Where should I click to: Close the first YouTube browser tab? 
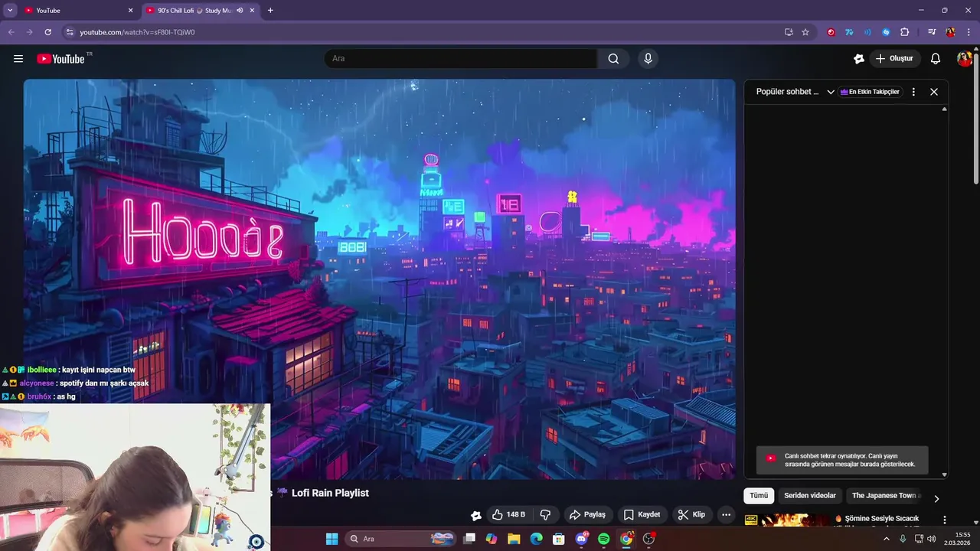[130, 11]
